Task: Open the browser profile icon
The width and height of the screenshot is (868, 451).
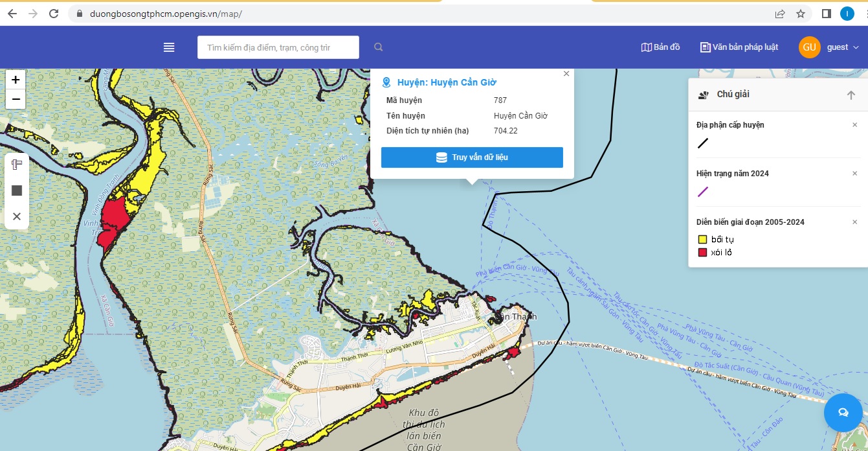Action: (x=847, y=14)
